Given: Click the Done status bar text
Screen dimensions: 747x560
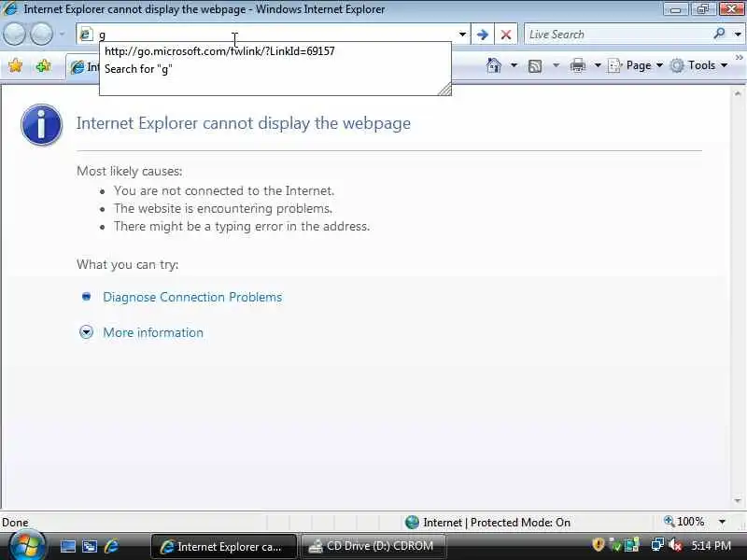Looking at the screenshot, I should 15,523.
